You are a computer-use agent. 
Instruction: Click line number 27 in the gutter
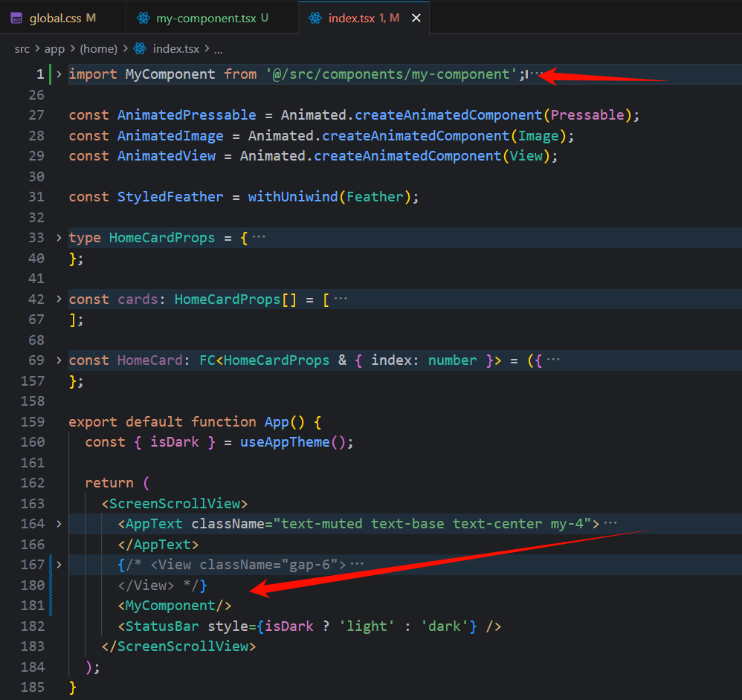(x=36, y=115)
